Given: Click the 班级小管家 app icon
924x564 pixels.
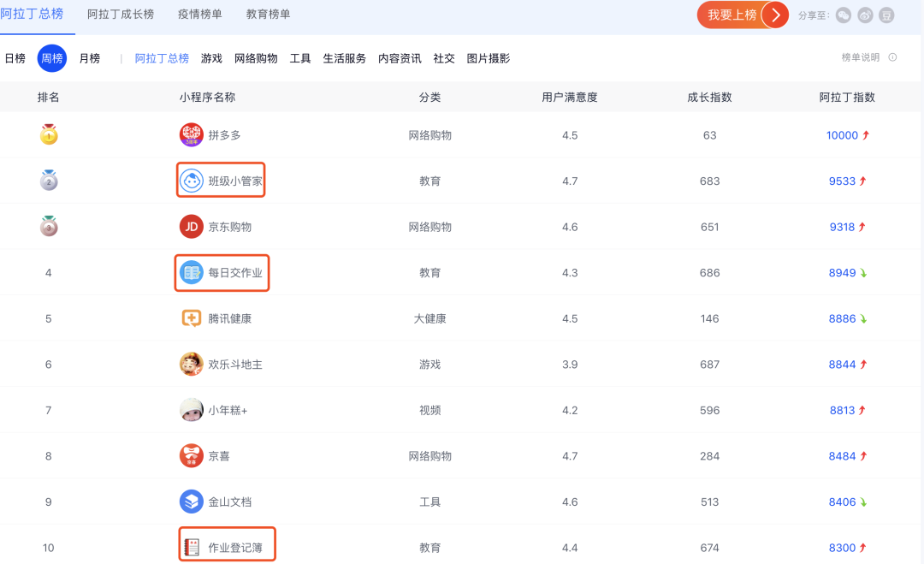Looking at the screenshot, I should [x=191, y=181].
